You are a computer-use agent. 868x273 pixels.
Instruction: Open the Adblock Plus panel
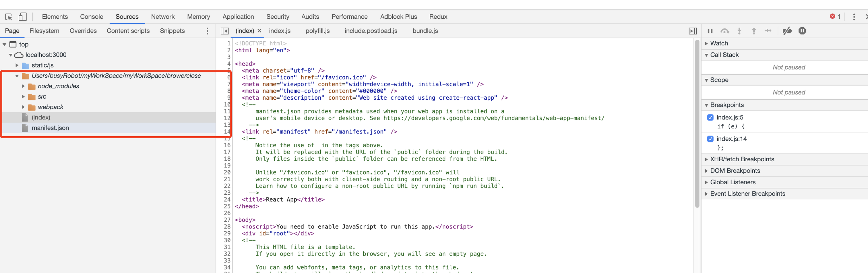(x=398, y=17)
